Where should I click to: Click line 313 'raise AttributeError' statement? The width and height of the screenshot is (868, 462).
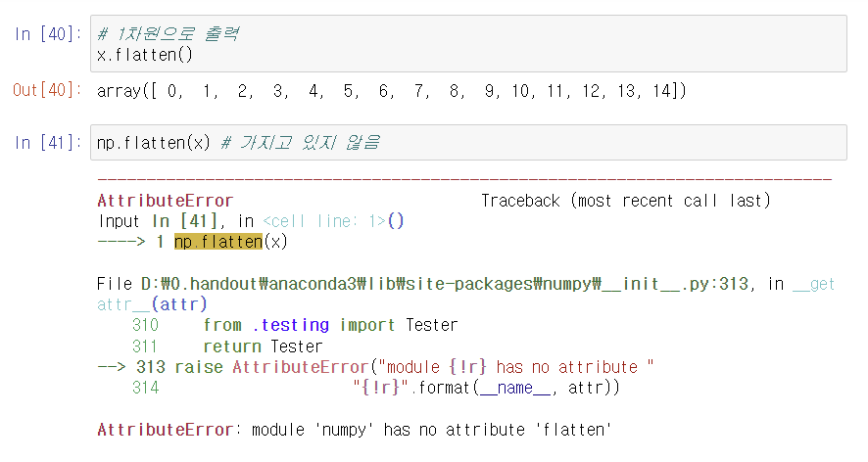click(375, 367)
